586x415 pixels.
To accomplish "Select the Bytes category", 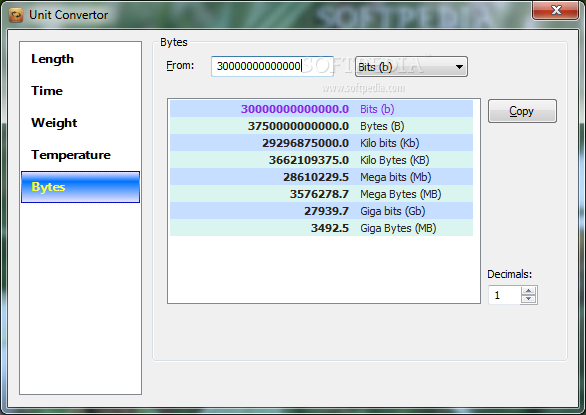I will pyautogui.click(x=80, y=187).
